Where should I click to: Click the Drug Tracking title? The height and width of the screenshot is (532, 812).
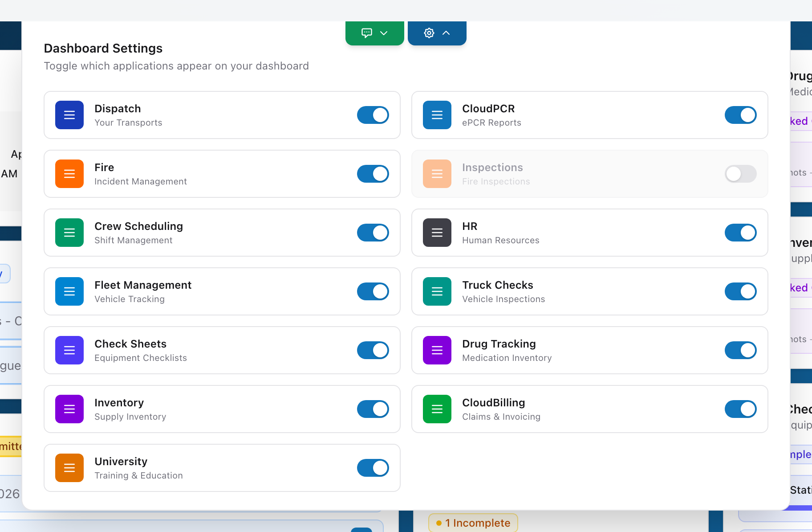point(499,344)
